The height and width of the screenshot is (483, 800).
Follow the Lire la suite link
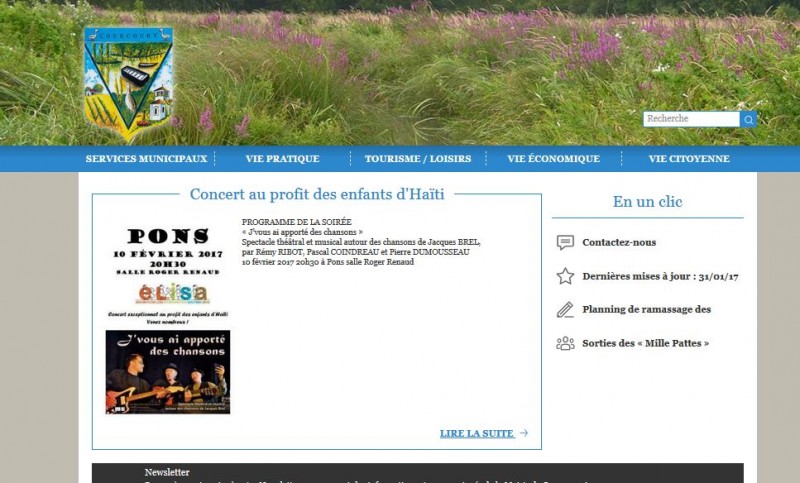pyautogui.click(x=477, y=434)
